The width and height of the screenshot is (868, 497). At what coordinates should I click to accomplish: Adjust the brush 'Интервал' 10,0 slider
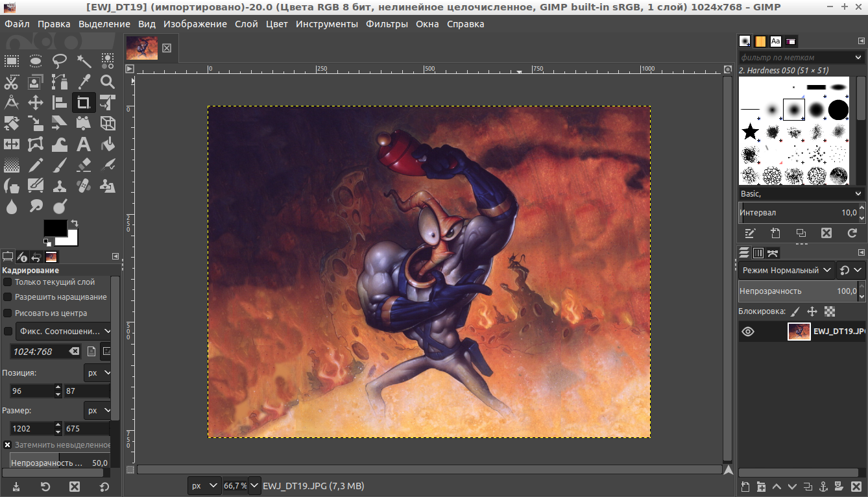[x=801, y=212]
